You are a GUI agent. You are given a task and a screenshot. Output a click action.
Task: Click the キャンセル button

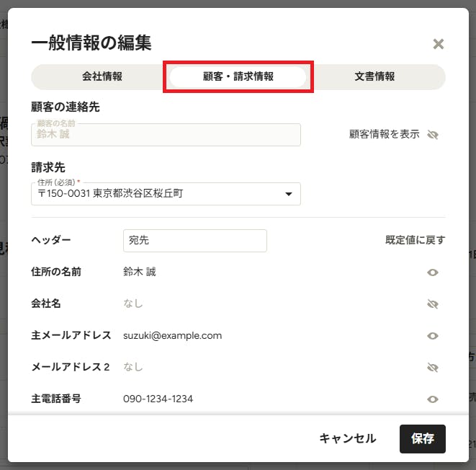348,439
